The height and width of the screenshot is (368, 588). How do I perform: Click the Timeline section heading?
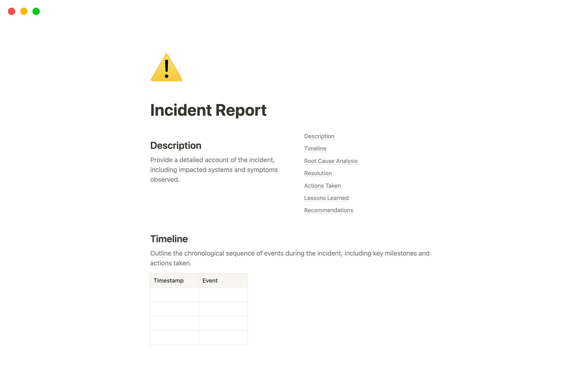tap(169, 239)
